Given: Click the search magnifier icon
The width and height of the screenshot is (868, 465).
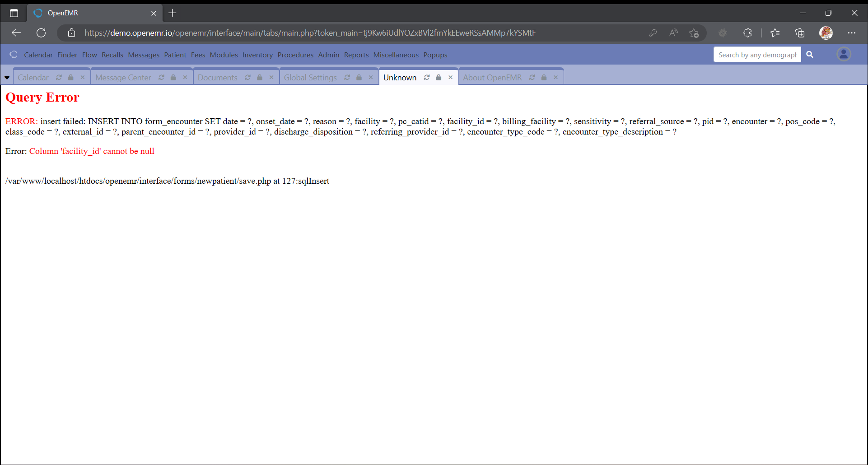Looking at the screenshot, I should click(x=809, y=54).
